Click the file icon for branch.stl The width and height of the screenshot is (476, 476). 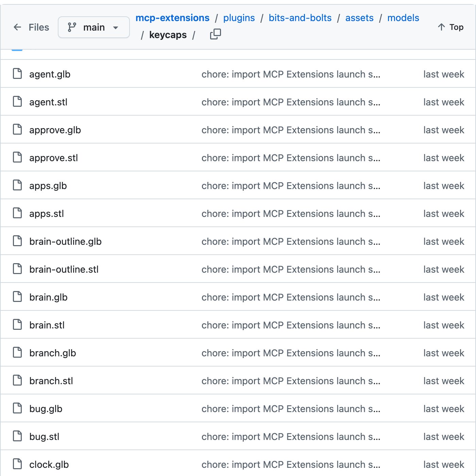coord(17,380)
